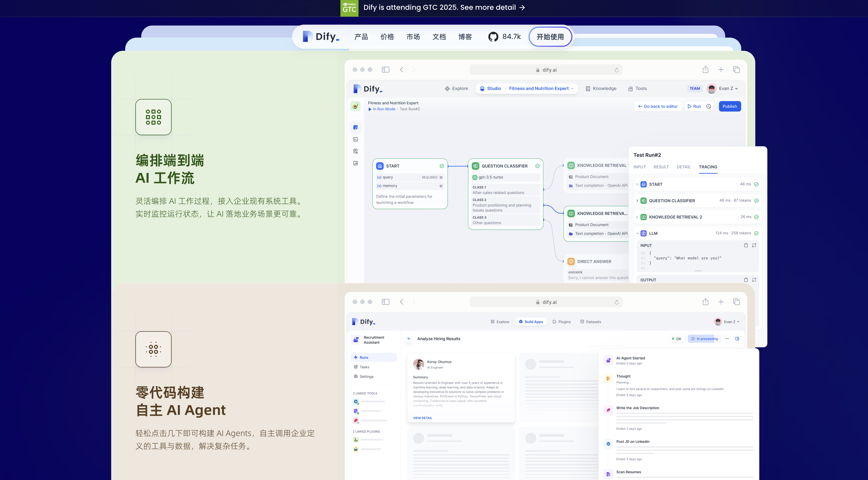Click VIEW DETAIL on Koray Okumus card
Screen dimensions: 868x480
pos(422,418)
